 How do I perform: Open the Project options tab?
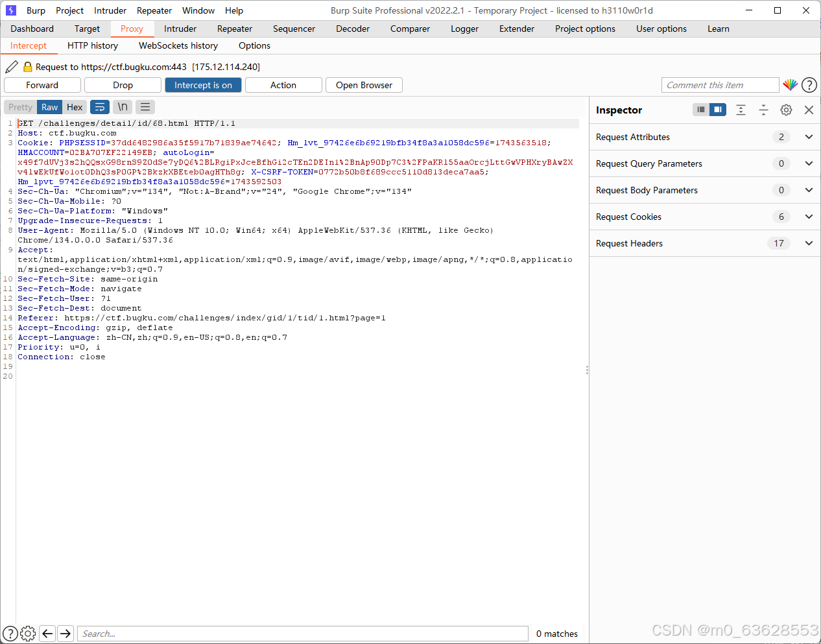click(585, 29)
